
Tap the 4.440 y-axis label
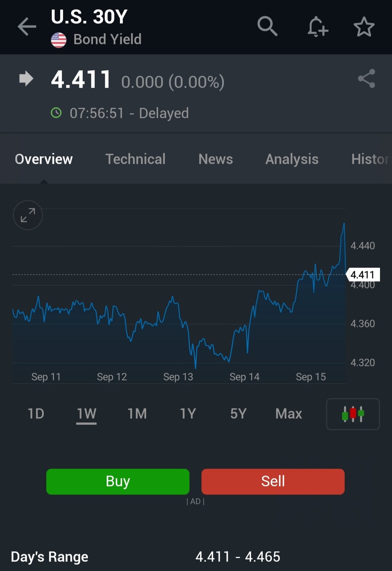[362, 246]
